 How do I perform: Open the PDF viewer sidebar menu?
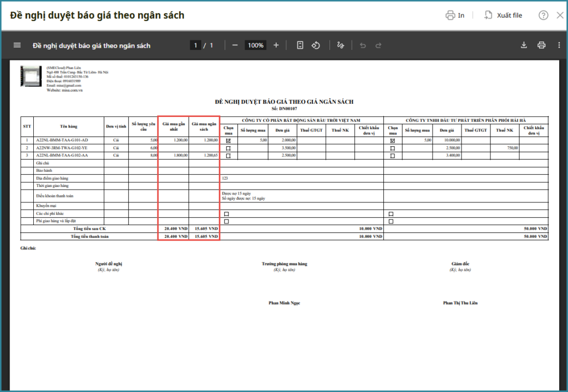tap(17, 45)
